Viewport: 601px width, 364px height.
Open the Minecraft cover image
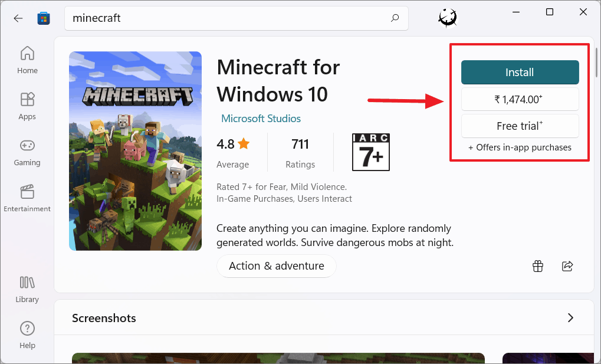coord(135,150)
